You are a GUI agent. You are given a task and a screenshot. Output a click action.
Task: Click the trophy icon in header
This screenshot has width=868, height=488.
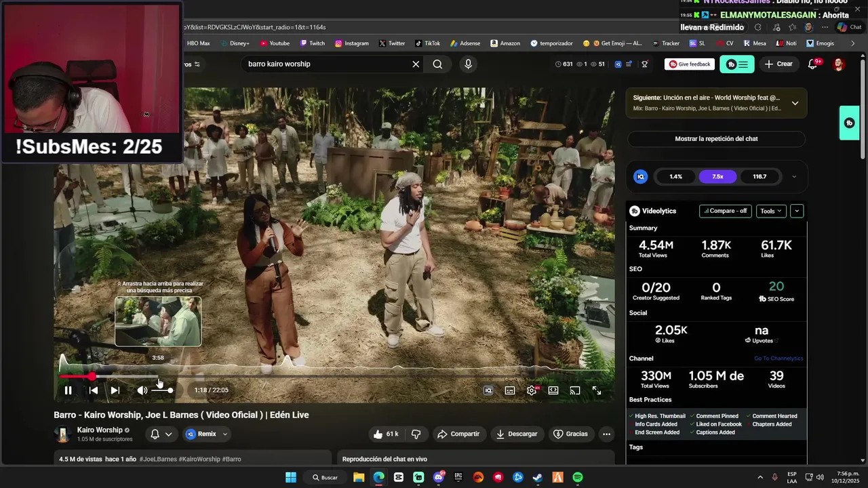click(x=645, y=64)
